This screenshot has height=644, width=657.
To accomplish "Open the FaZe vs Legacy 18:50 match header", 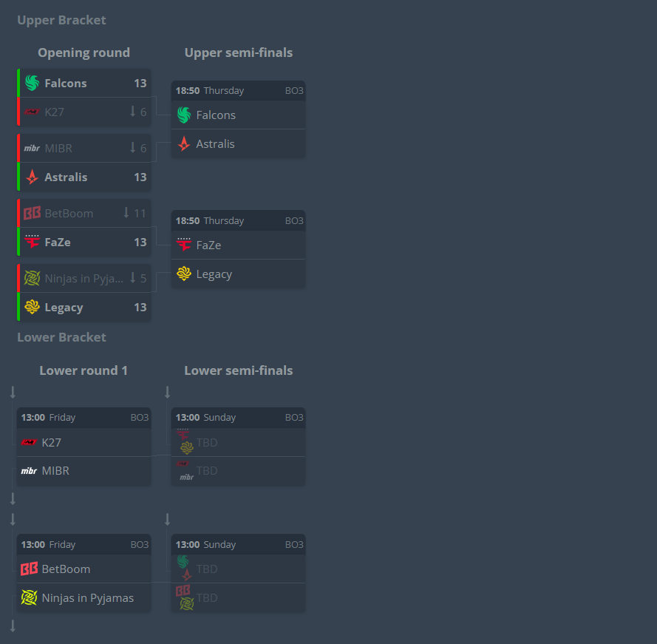I will click(239, 220).
